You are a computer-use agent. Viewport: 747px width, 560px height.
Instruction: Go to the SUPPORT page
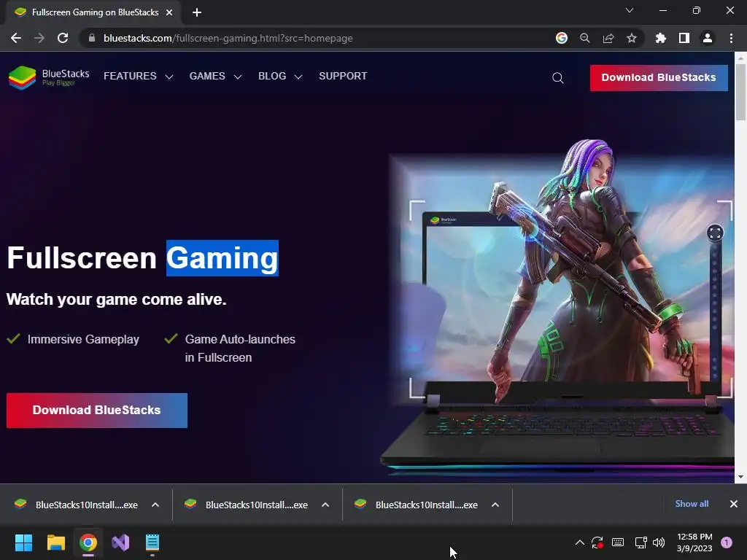tap(343, 76)
